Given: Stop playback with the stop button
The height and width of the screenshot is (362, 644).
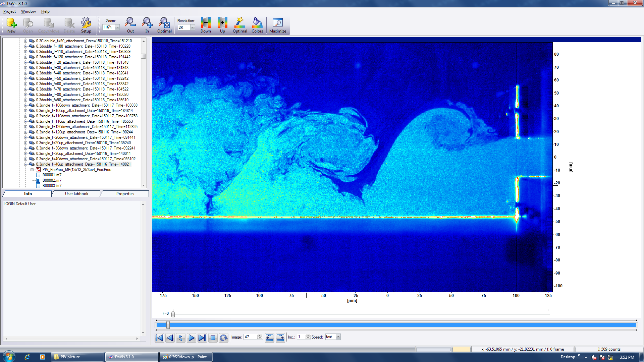Looking at the screenshot, I should (213, 338).
